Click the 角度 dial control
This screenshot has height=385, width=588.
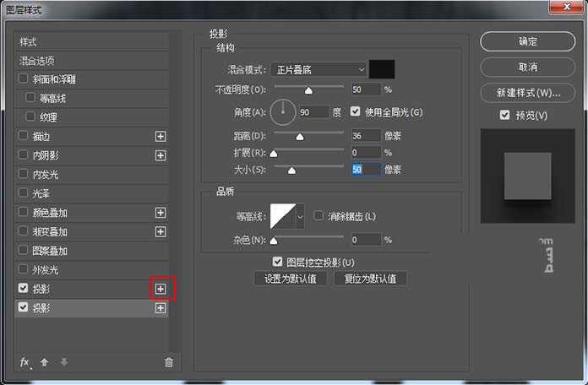(x=283, y=111)
